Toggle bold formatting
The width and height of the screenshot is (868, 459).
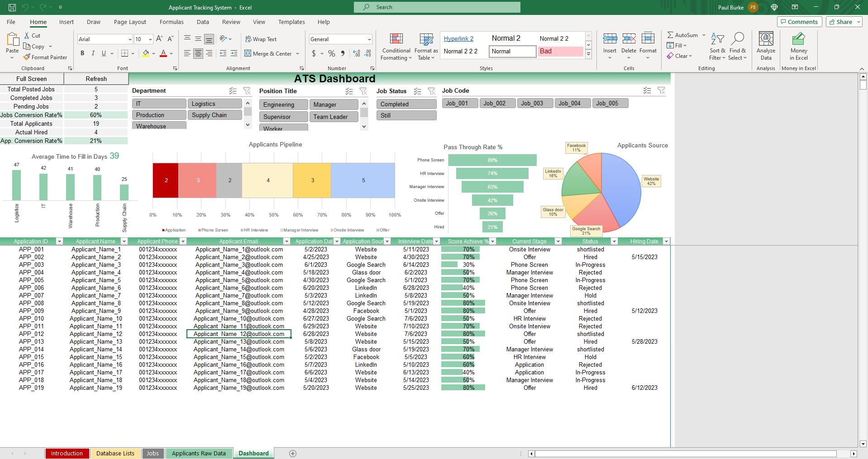tap(82, 53)
